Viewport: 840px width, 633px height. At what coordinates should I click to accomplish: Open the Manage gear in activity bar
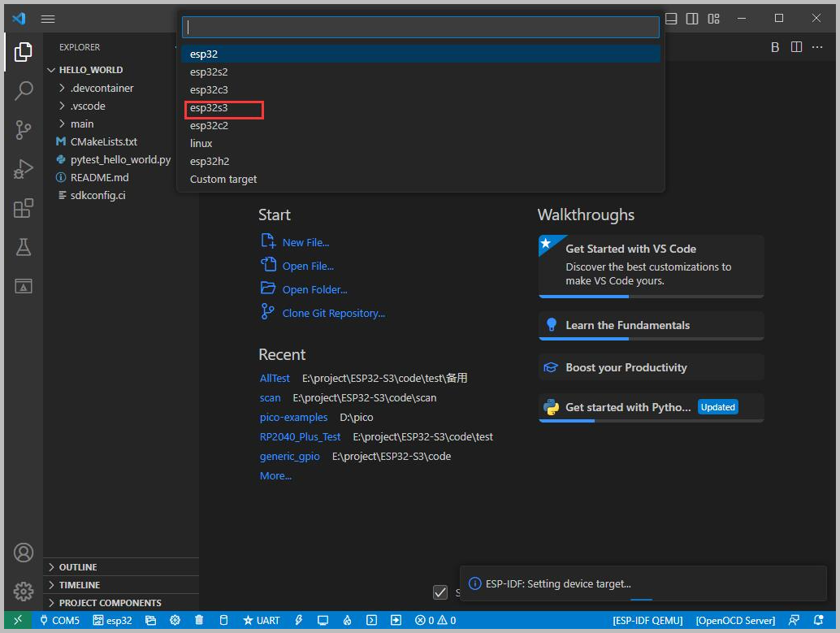(x=24, y=591)
